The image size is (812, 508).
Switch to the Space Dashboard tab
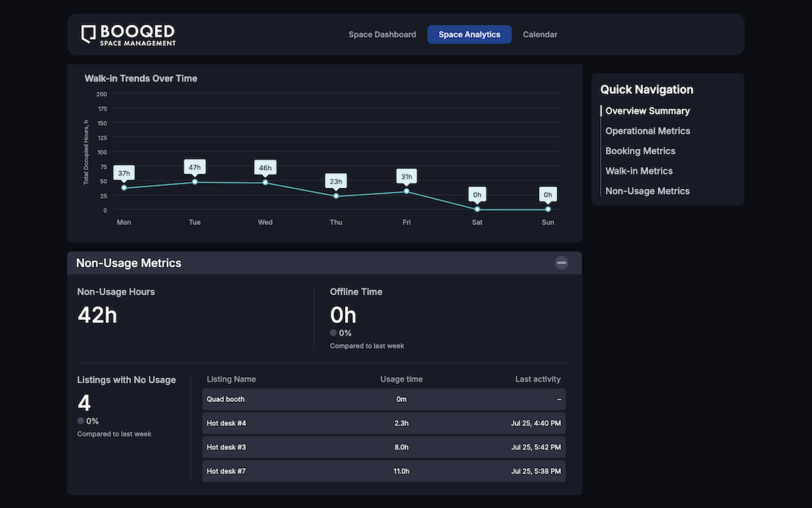point(382,34)
